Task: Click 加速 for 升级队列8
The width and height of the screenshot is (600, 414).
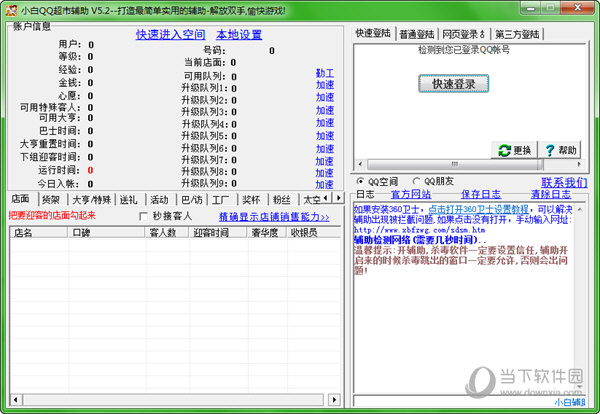Action: pos(324,173)
